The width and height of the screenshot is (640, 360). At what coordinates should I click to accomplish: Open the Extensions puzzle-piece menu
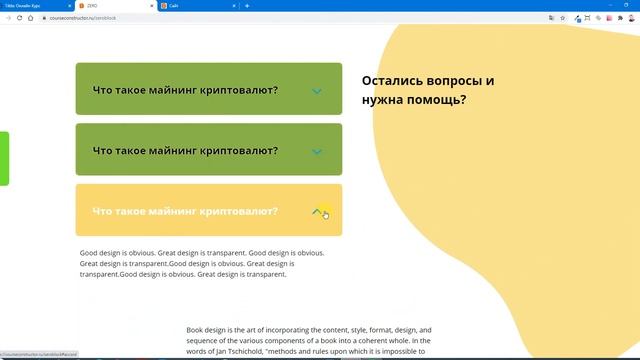click(x=620, y=18)
